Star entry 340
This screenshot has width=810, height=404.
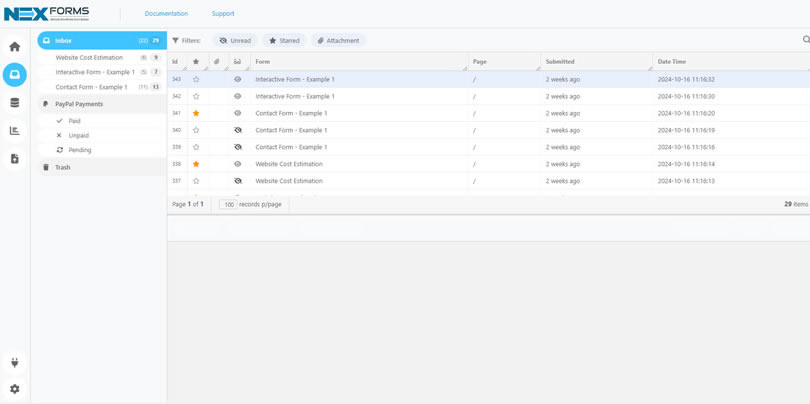(x=196, y=130)
